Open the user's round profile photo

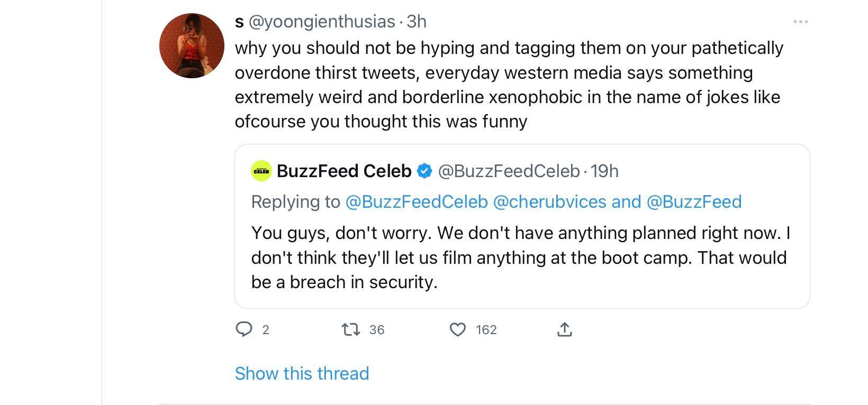[x=192, y=46]
